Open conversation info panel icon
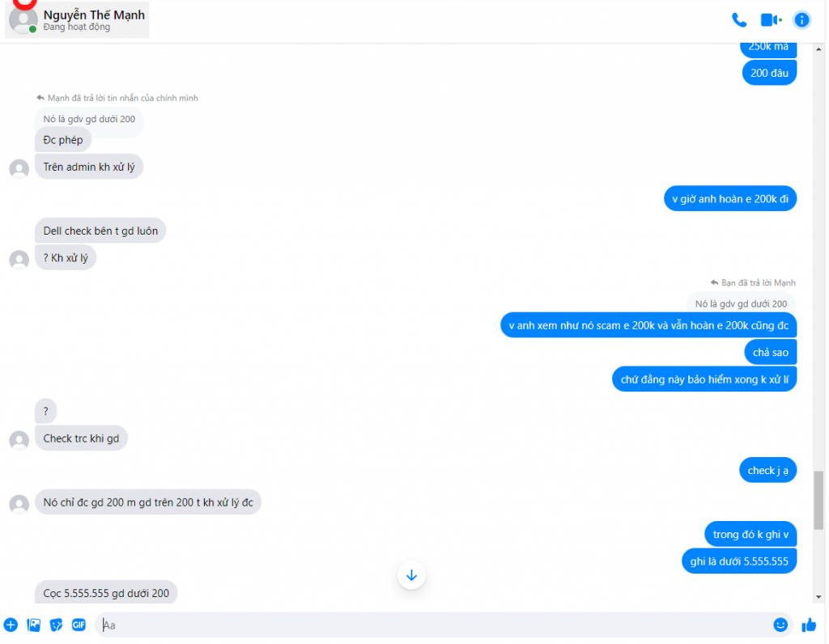The image size is (829, 644). point(801,20)
